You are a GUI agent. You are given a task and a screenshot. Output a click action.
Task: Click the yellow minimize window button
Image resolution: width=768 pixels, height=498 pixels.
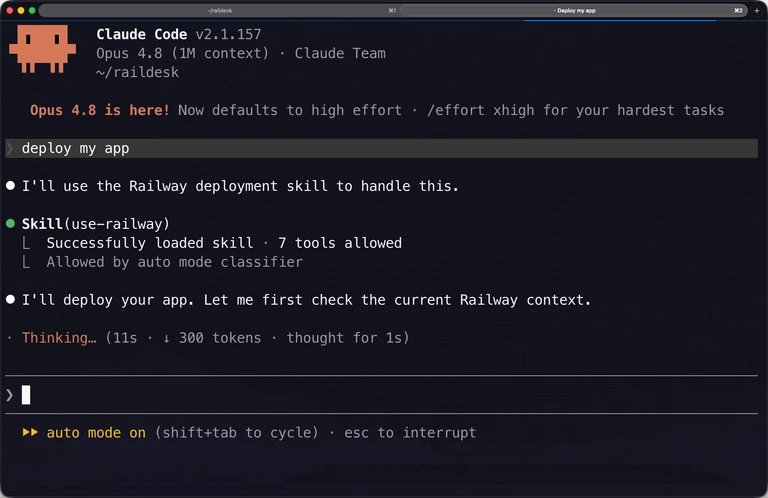(x=21, y=10)
